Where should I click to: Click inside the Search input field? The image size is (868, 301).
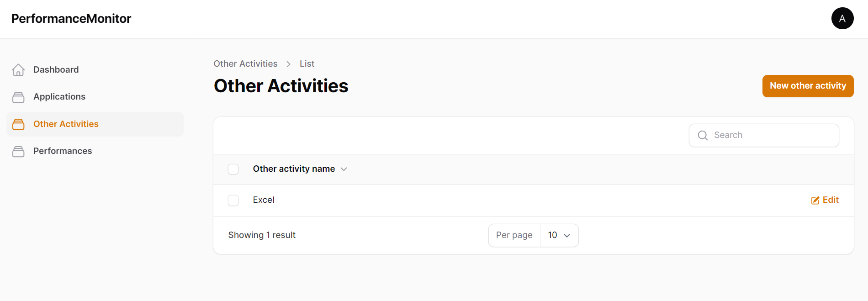click(x=763, y=135)
